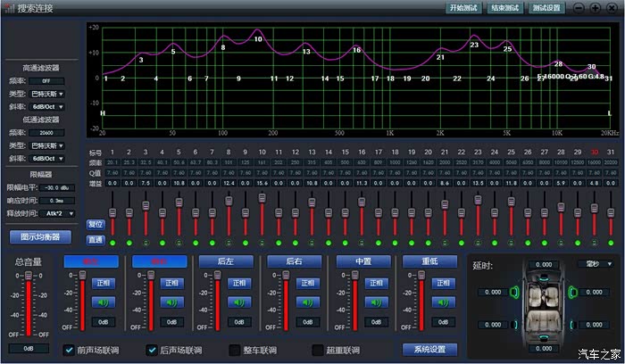Click the 中置 channel speaker icon

(x=375, y=302)
